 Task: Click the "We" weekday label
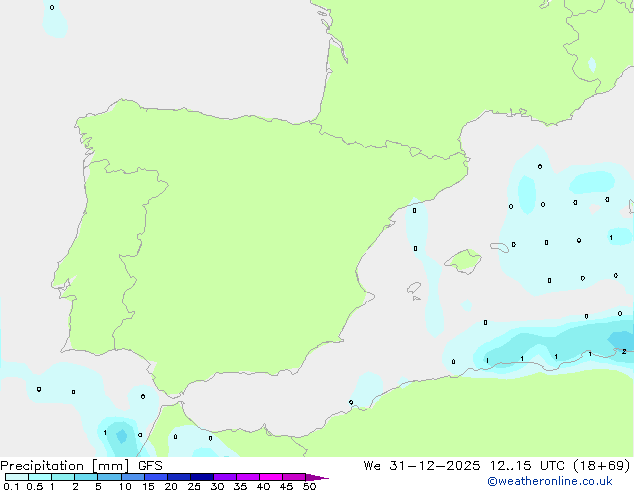372,466
